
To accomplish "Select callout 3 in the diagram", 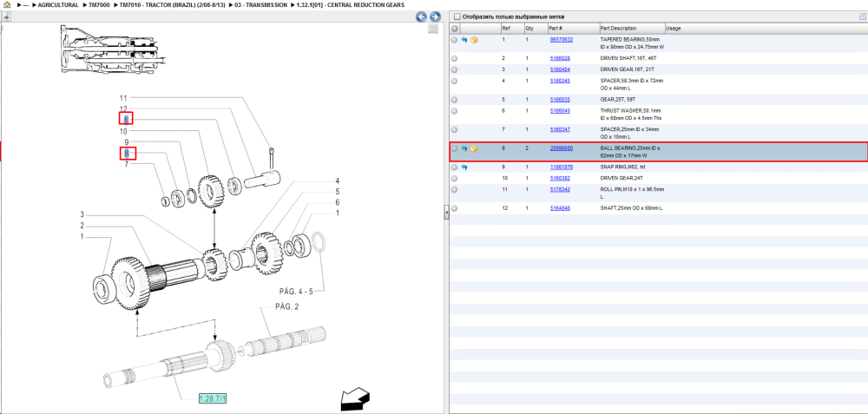I will pyautogui.click(x=82, y=214).
